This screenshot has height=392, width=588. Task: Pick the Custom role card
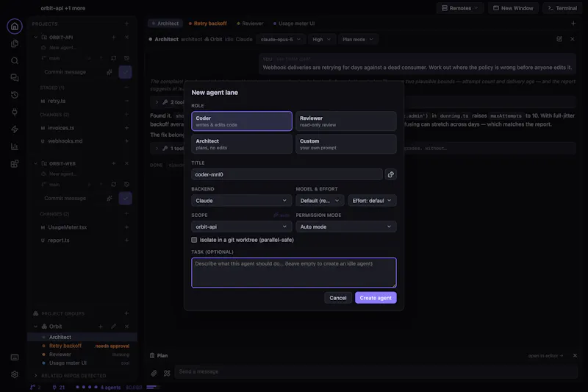pos(345,144)
